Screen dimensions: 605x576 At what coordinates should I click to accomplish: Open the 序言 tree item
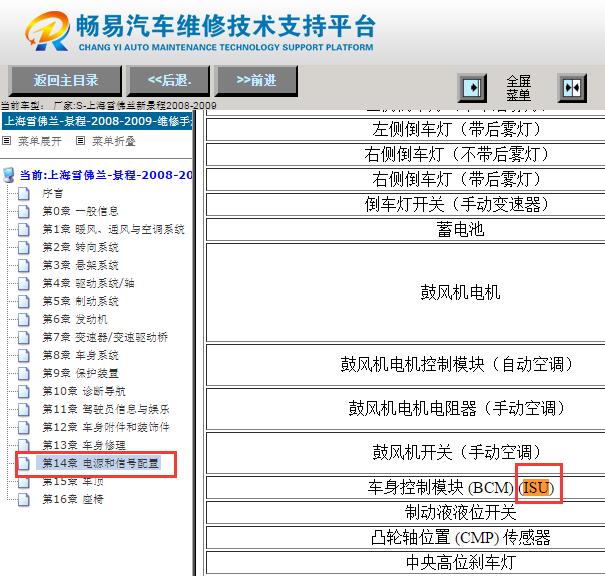click(x=52, y=193)
